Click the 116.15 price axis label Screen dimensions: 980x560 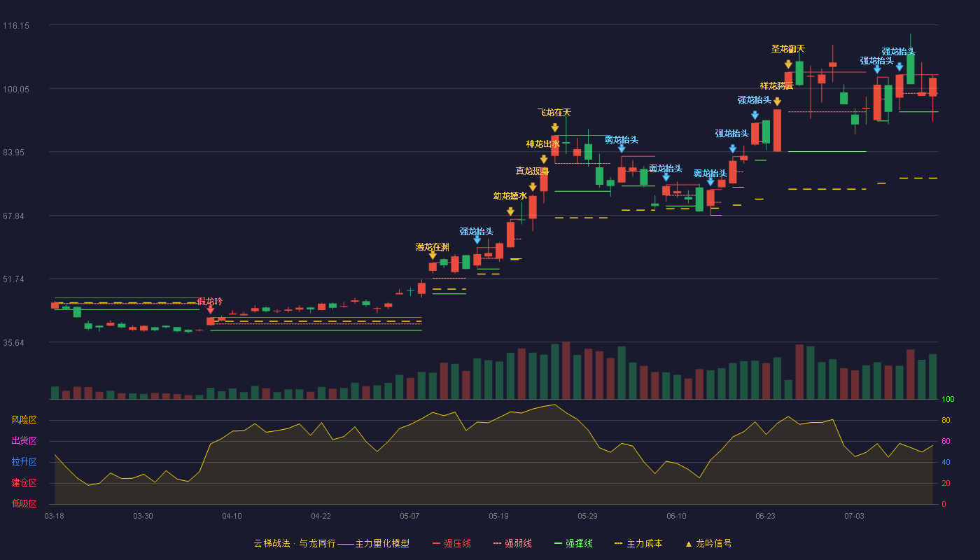pos(16,26)
